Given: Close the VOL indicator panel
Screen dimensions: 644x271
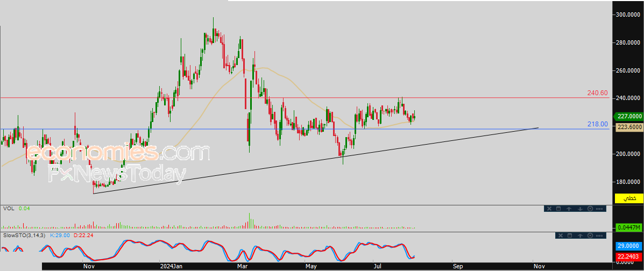Looking at the screenshot, I should tap(549, 209).
